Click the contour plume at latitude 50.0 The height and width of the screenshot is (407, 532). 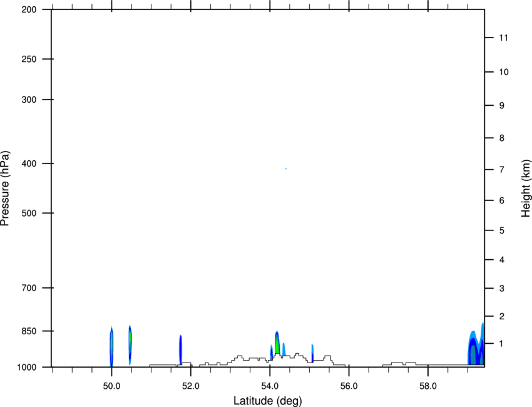click(x=111, y=346)
